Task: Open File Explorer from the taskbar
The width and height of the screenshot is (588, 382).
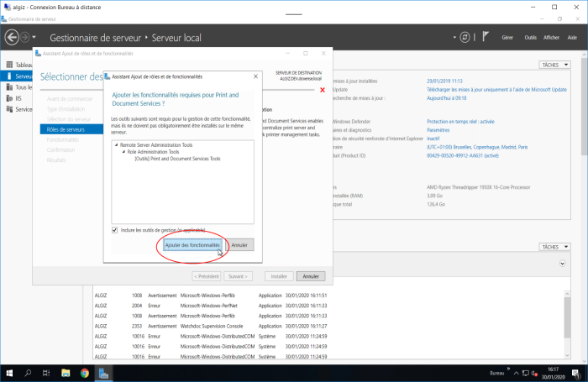Action: tap(66, 373)
